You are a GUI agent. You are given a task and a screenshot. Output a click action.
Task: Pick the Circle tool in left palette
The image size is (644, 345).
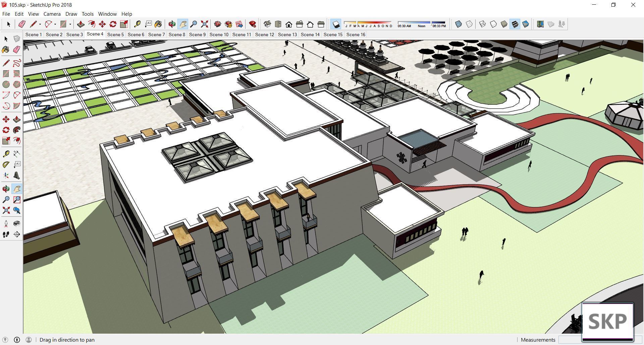point(6,84)
